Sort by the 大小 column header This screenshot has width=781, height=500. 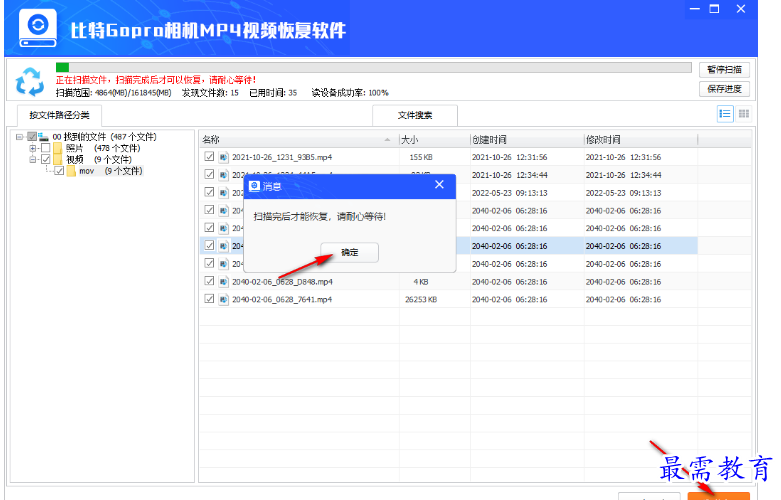pos(434,140)
